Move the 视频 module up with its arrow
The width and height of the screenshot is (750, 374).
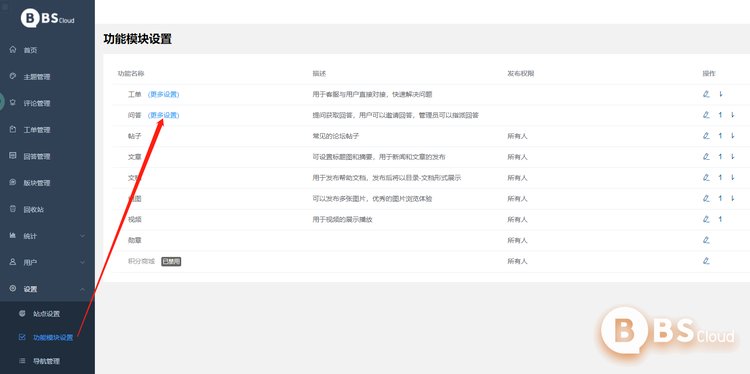720,219
